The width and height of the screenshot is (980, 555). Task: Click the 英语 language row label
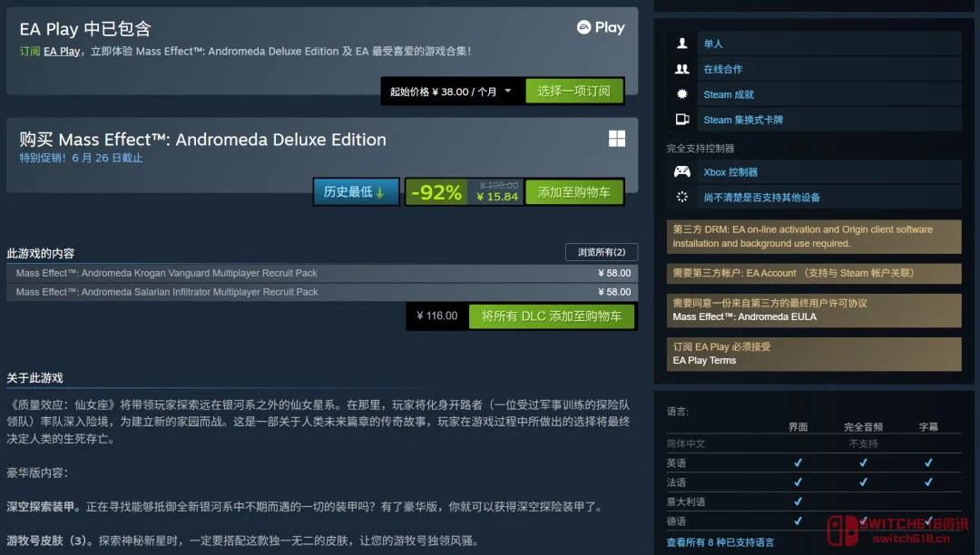click(676, 463)
